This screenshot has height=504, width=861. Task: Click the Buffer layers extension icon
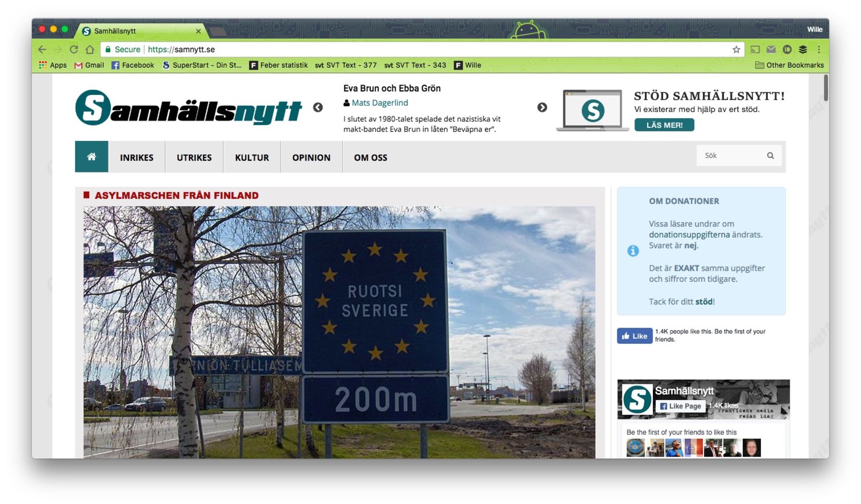(803, 49)
